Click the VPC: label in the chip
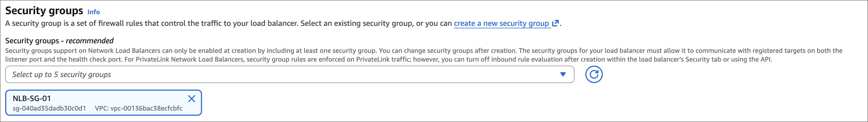Screen dimensions: 868x122 click(x=102, y=108)
